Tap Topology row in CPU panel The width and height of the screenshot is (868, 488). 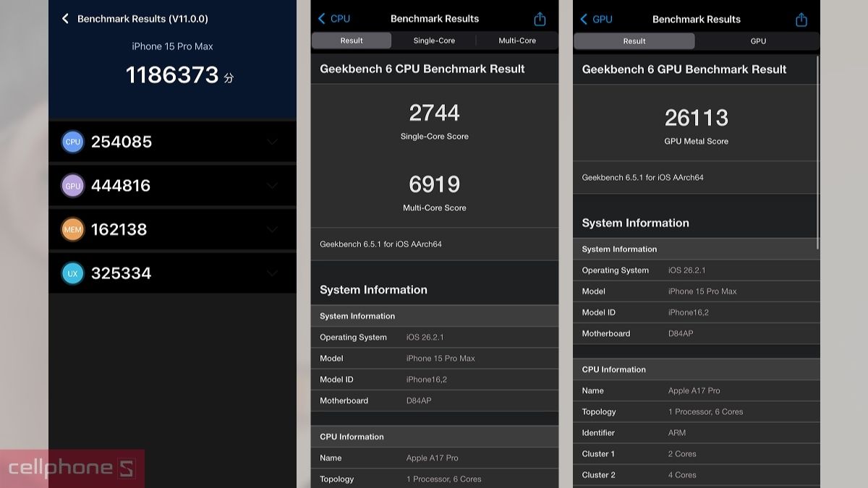[x=435, y=479]
